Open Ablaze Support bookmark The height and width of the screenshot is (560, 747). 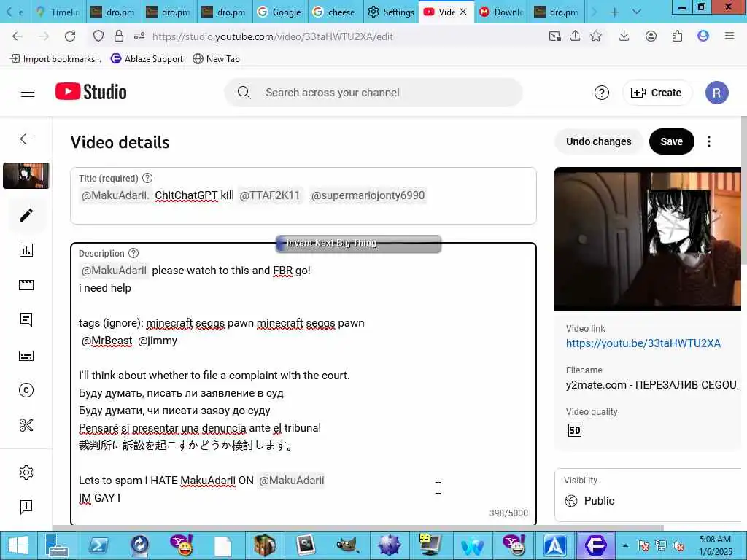tap(147, 58)
